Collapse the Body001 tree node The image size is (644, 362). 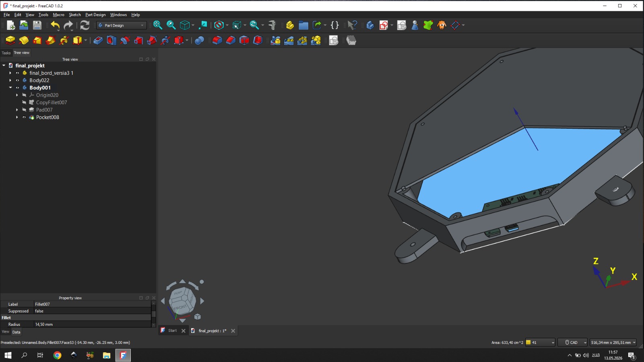pyautogui.click(x=10, y=88)
